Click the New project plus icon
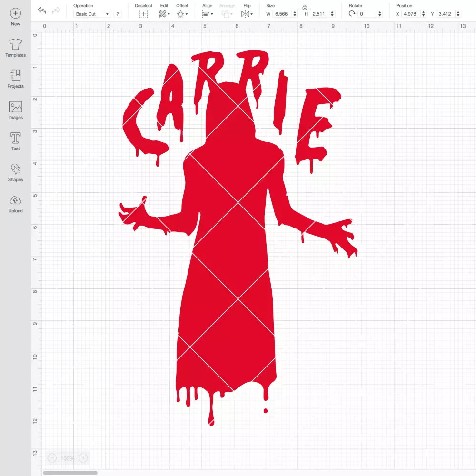The height and width of the screenshot is (476, 476). point(16,13)
